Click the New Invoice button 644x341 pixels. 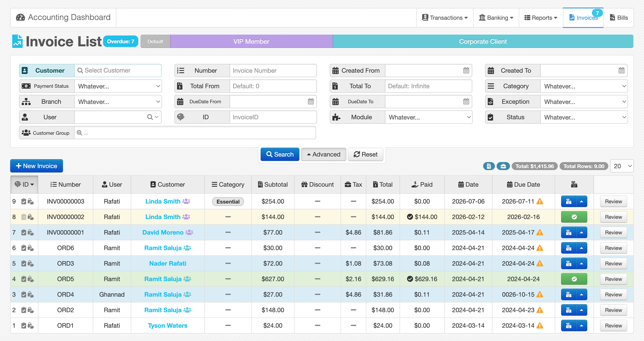click(37, 166)
